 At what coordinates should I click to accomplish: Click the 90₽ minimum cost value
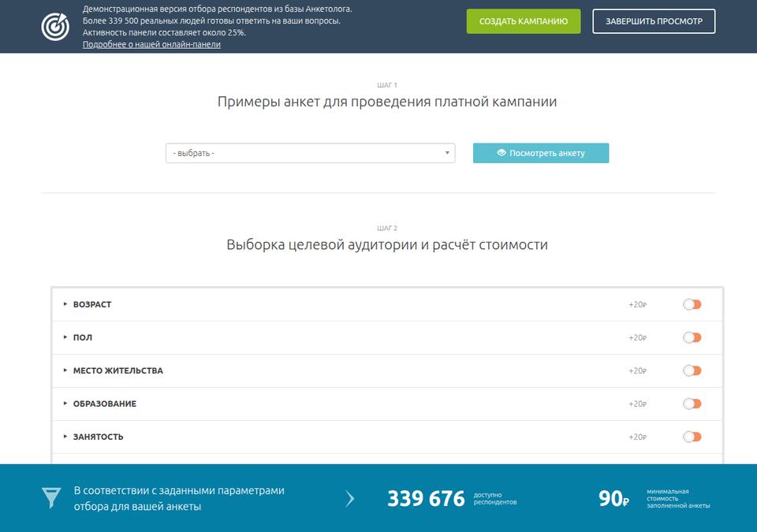coord(613,499)
